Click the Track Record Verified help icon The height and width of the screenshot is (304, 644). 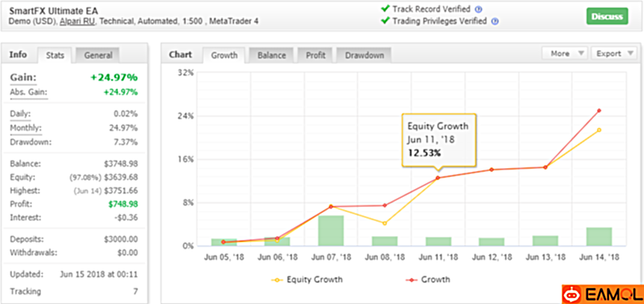point(478,10)
